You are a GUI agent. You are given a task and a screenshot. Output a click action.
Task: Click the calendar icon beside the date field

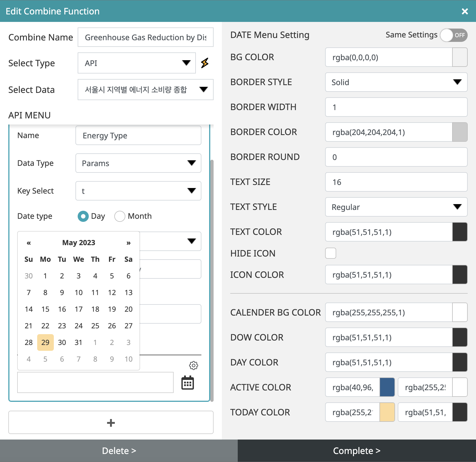tap(188, 383)
